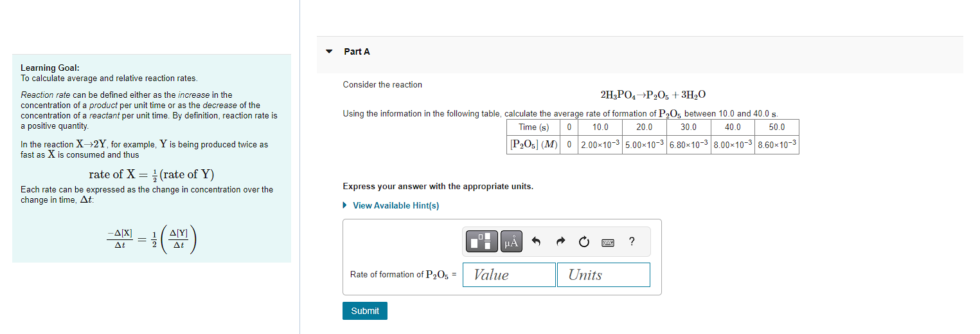Click time value 40.0 in table
Screen dimensions: 980x334
click(733, 127)
